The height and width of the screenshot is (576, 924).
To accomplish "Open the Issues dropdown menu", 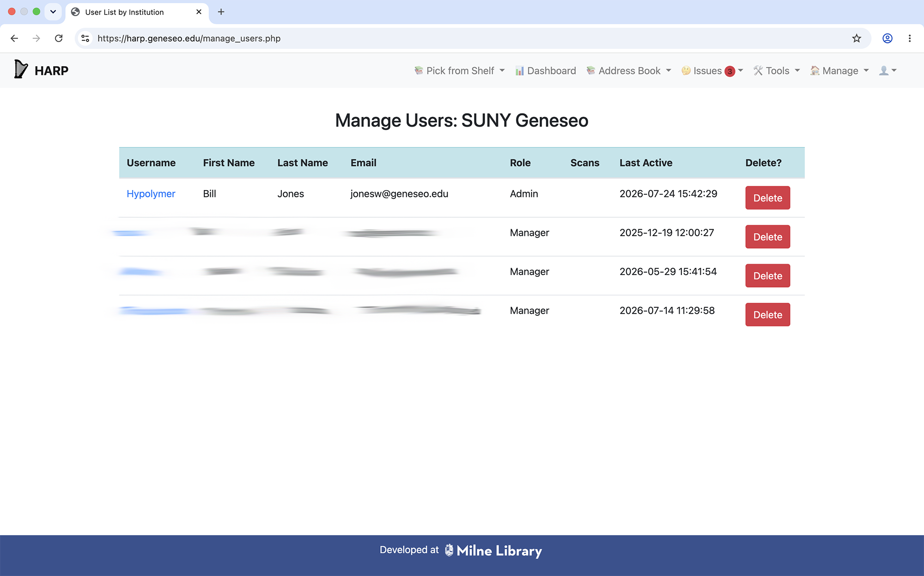I will (712, 71).
